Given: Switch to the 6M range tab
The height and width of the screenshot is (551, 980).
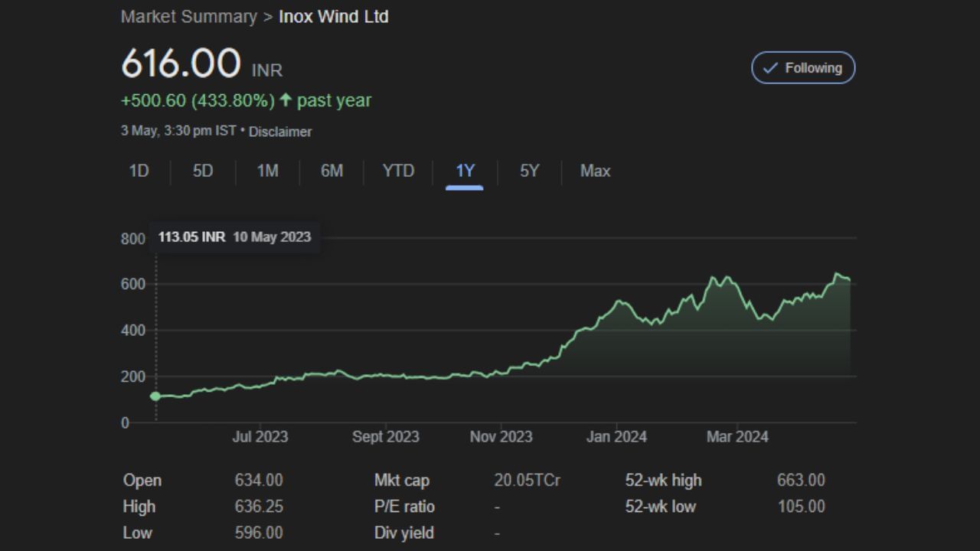Looking at the screenshot, I should 332,171.
